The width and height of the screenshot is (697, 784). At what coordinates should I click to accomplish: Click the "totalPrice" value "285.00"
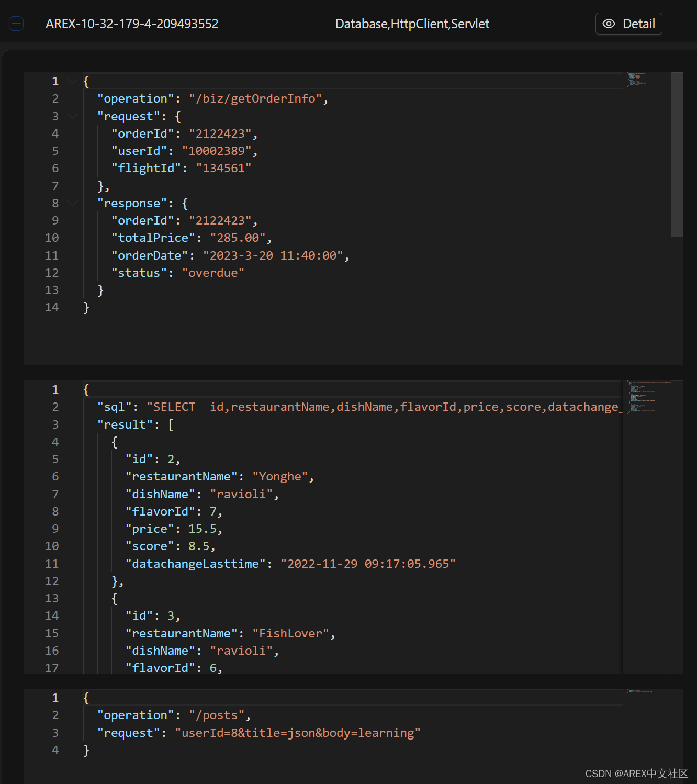click(x=238, y=238)
